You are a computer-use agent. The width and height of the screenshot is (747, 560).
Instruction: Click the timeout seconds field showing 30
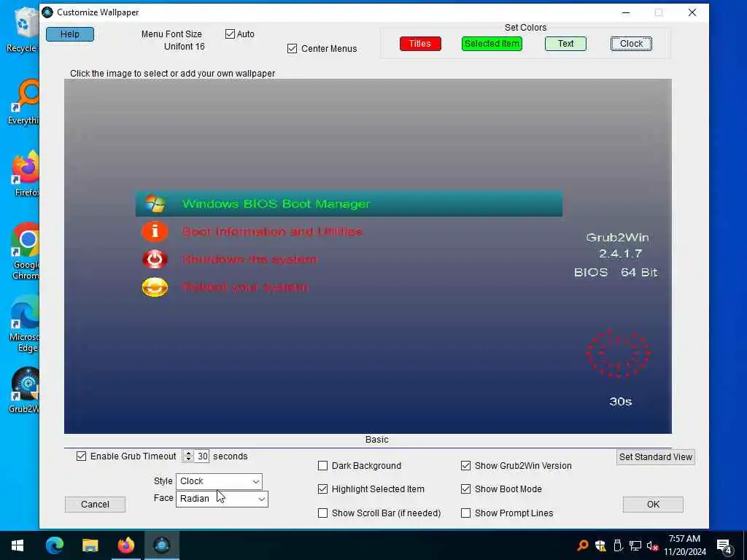[x=203, y=456]
